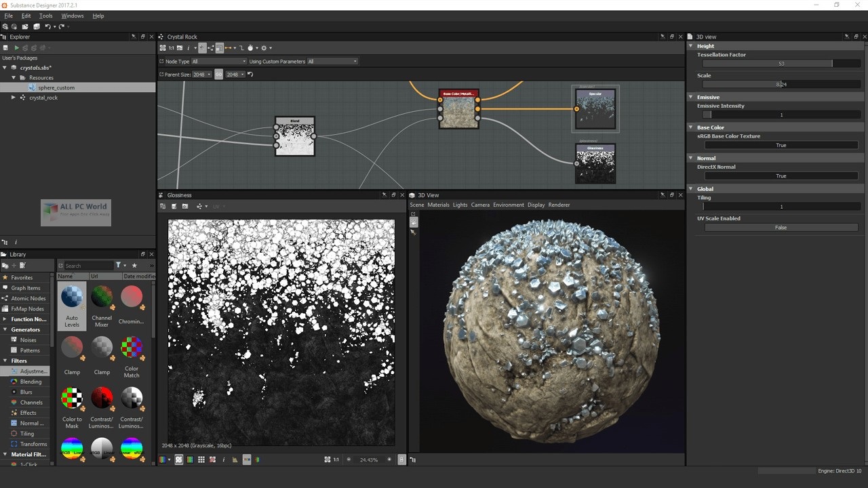Click histogram icon in 2D view toolbar
The width and height of the screenshot is (868, 488).
pyautogui.click(x=235, y=460)
